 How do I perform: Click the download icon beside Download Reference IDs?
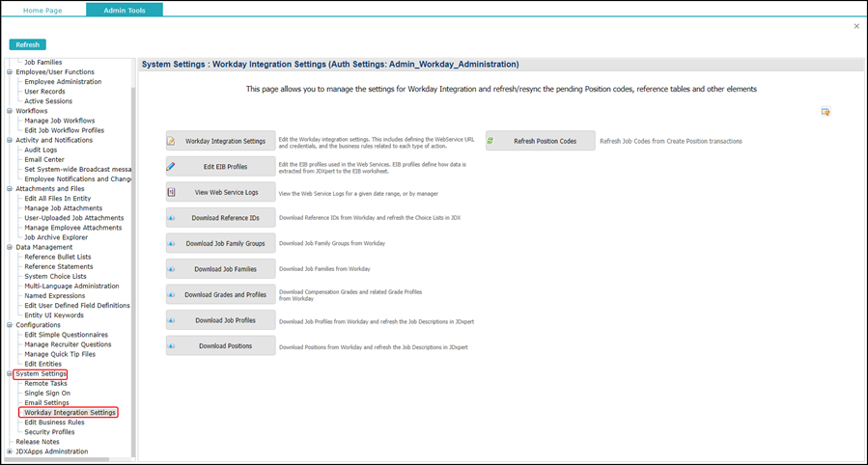[171, 218]
